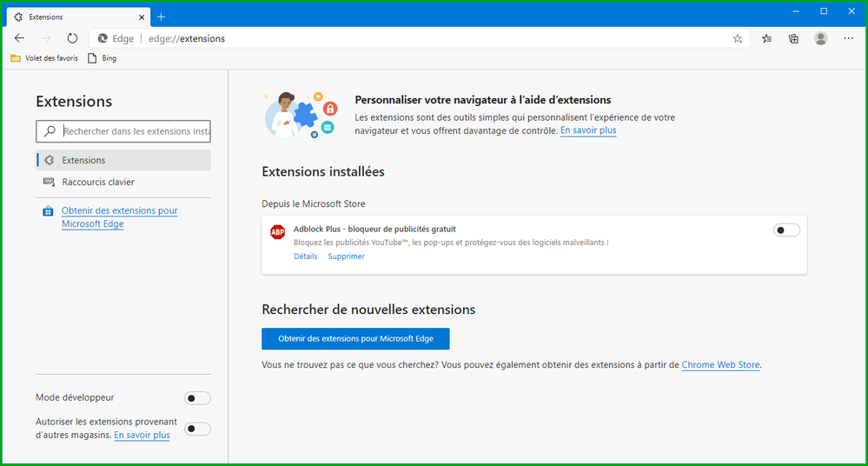Show Détails for Adblock Plus
The height and width of the screenshot is (466, 868).
coord(306,256)
